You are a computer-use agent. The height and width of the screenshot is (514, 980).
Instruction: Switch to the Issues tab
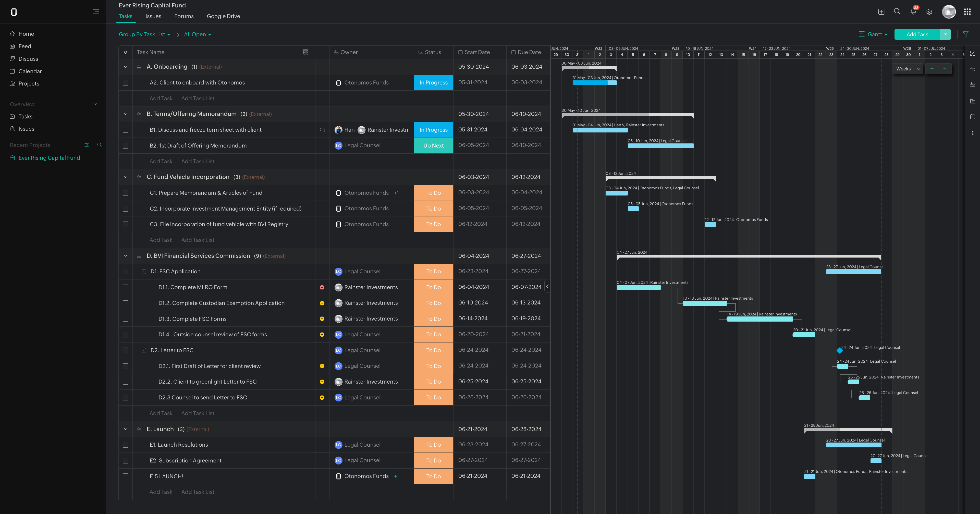(x=153, y=16)
